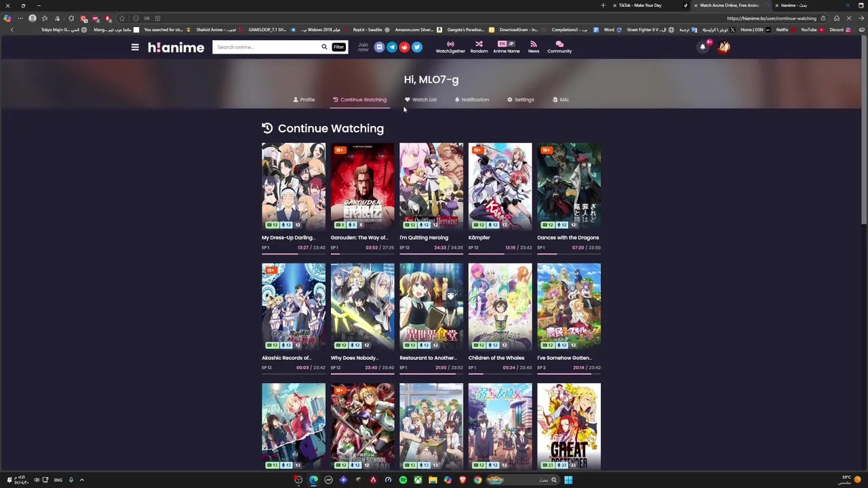Screen dimensions: 868x488
Task: Open the notification bell with 9+ badge
Action: pyautogui.click(x=703, y=47)
